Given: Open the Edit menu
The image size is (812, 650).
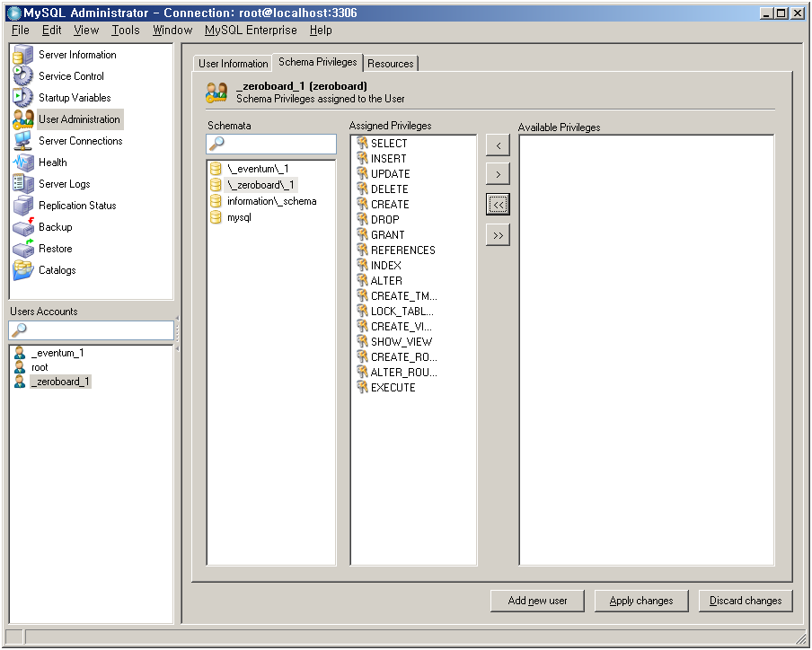Looking at the screenshot, I should coord(52,31).
